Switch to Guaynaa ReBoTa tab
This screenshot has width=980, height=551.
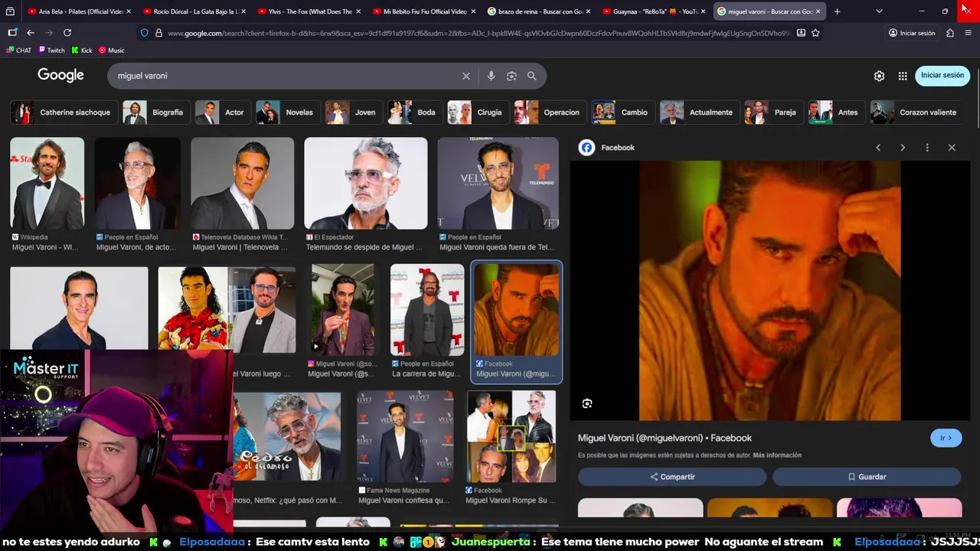pyautogui.click(x=653, y=11)
